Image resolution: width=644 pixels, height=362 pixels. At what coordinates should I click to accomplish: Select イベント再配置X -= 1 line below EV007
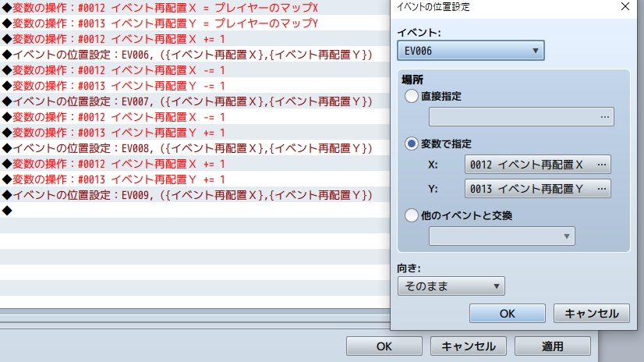[195, 117]
